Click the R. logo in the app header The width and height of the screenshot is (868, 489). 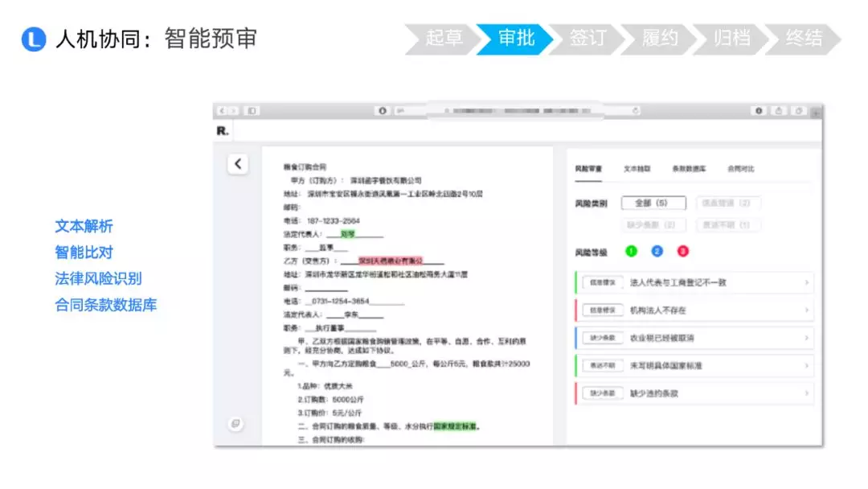(x=223, y=131)
